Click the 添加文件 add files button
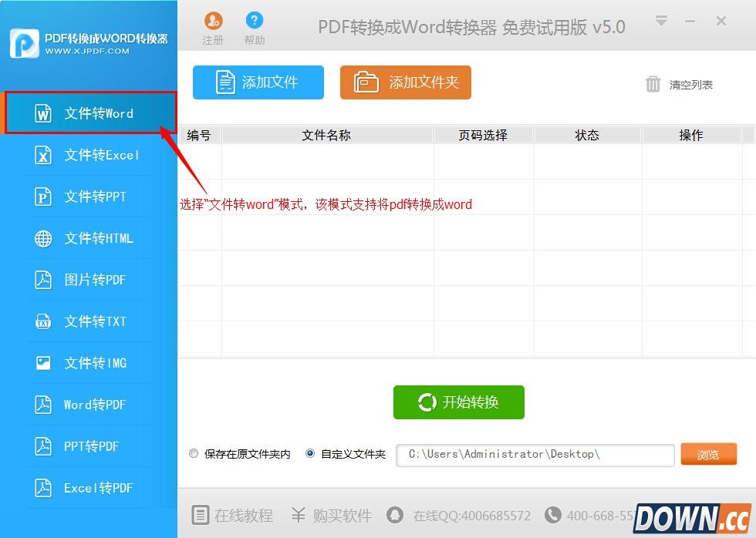Screen dimensions: 756x538 pos(258,82)
